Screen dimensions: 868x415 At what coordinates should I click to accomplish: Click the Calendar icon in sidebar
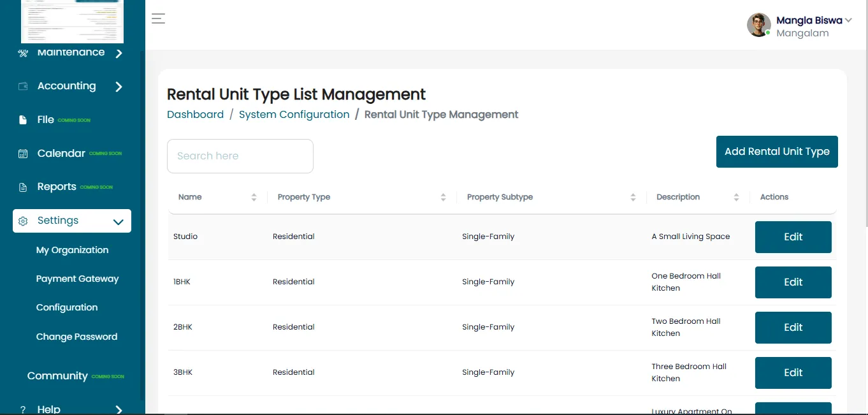click(x=23, y=154)
